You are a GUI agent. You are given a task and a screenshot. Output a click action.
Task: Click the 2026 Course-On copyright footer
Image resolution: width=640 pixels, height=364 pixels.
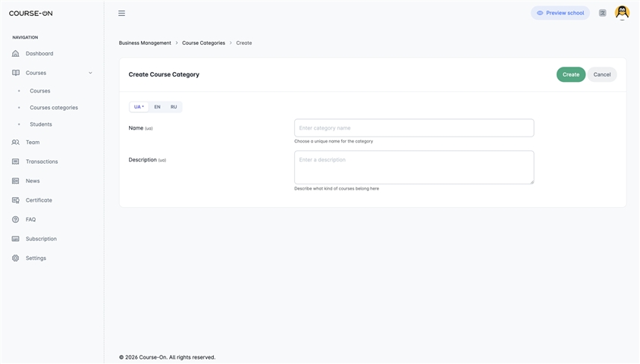click(167, 357)
